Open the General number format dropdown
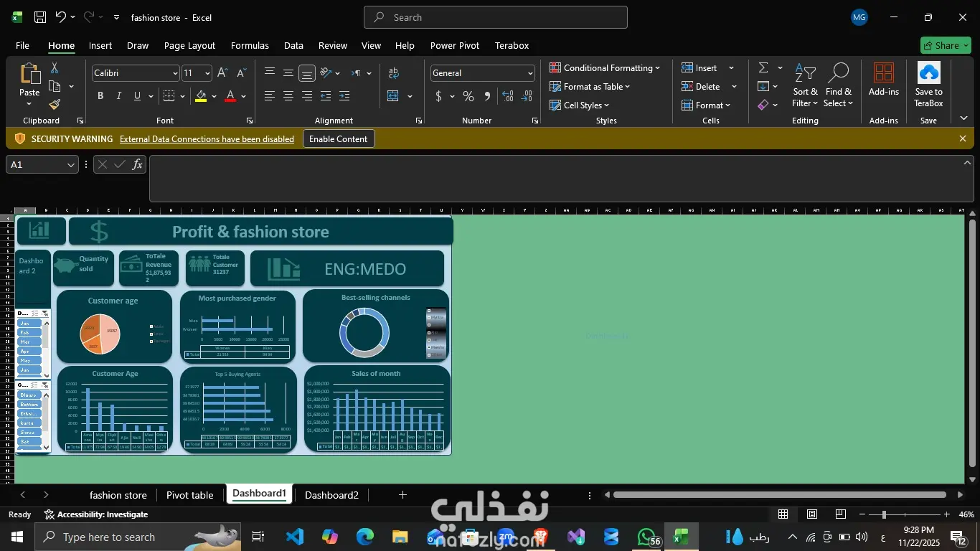 click(x=530, y=73)
